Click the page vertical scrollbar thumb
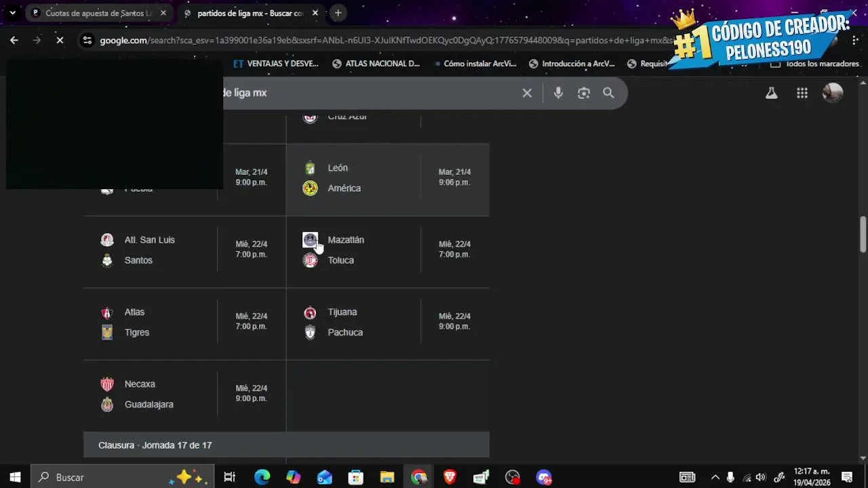868x488 pixels. pos(863,234)
